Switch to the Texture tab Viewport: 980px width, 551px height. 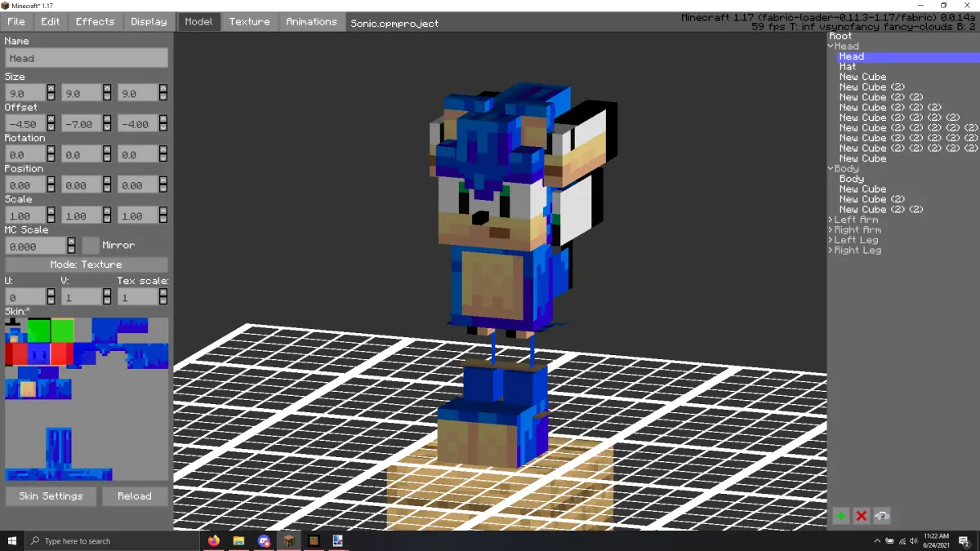pyautogui.click(x=249, y=21)
